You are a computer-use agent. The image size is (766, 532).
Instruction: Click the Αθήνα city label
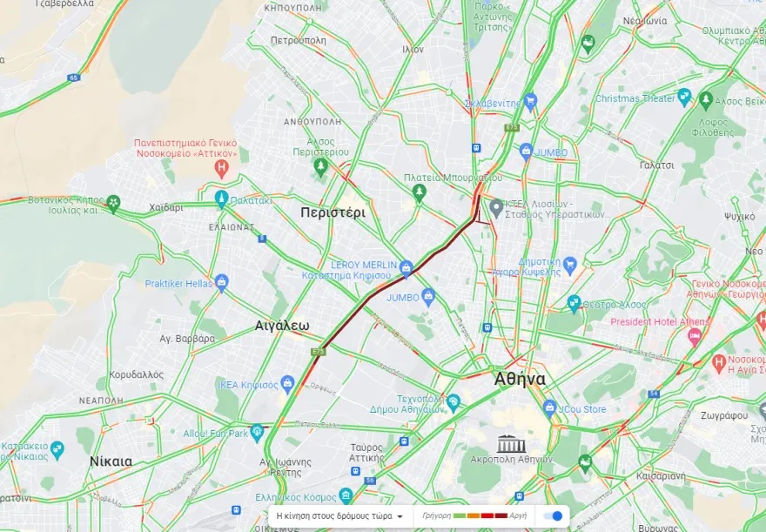coord(520,379)
